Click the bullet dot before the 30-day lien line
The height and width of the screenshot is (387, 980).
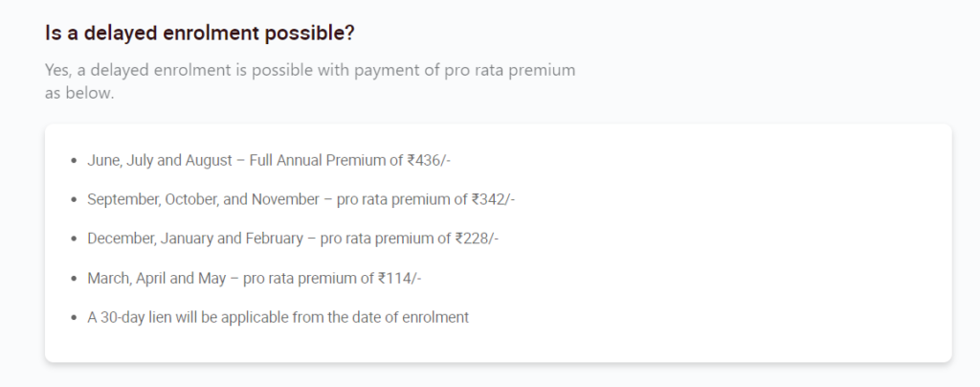75,318
